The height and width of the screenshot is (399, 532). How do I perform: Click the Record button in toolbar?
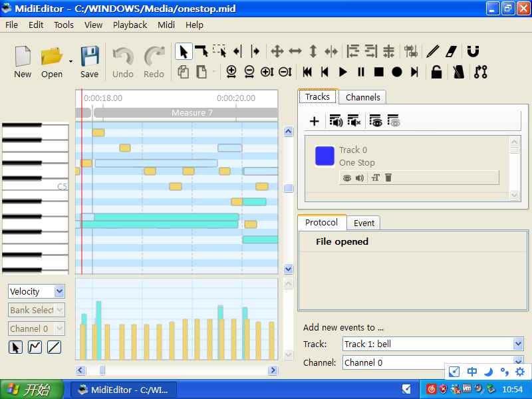click(x=397, y=72)
